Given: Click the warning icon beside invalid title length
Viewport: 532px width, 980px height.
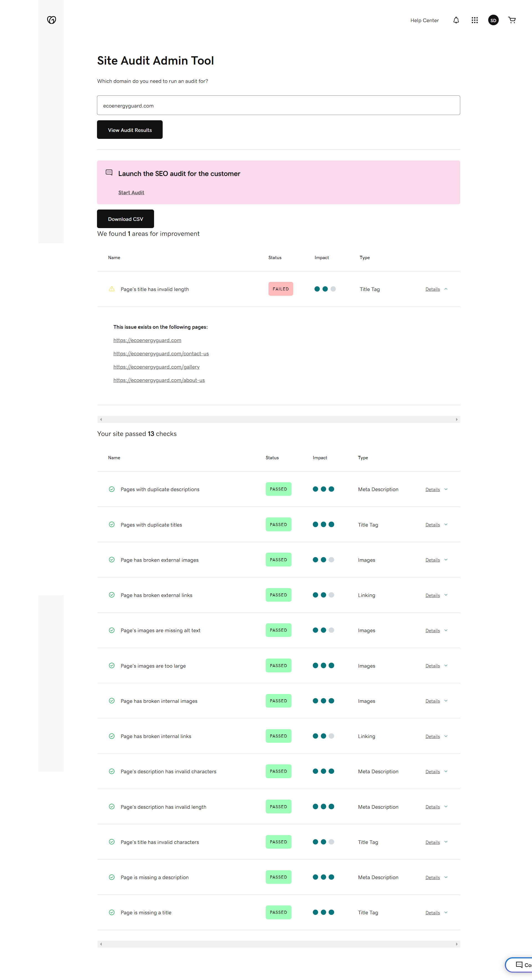Looking at the screenshot, I should [111, 289].
